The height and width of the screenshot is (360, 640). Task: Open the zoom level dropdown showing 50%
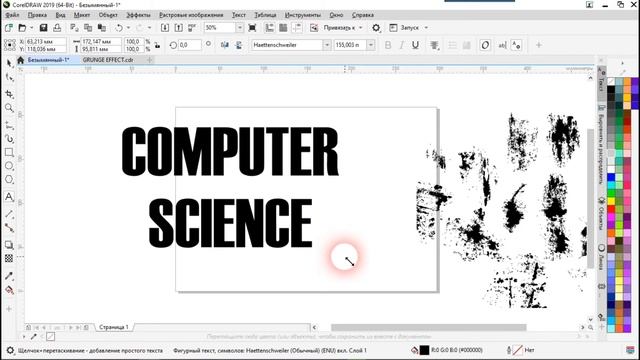[x=240, y=28]
